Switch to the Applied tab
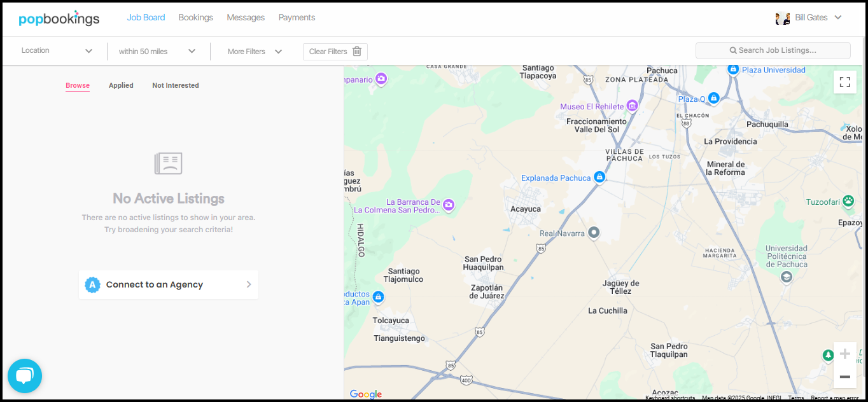The width and height of the screenshot is (868, 402). pyautogui.click(x=121, y=85)
